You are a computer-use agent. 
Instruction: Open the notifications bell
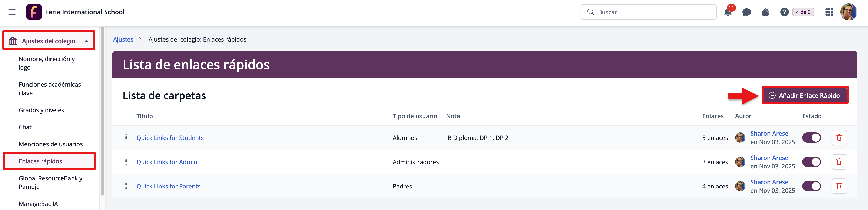(x=728, y=13)
